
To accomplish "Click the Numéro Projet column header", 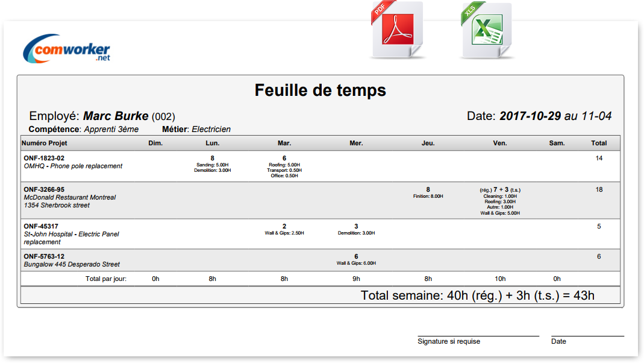I will coord(45,144).
